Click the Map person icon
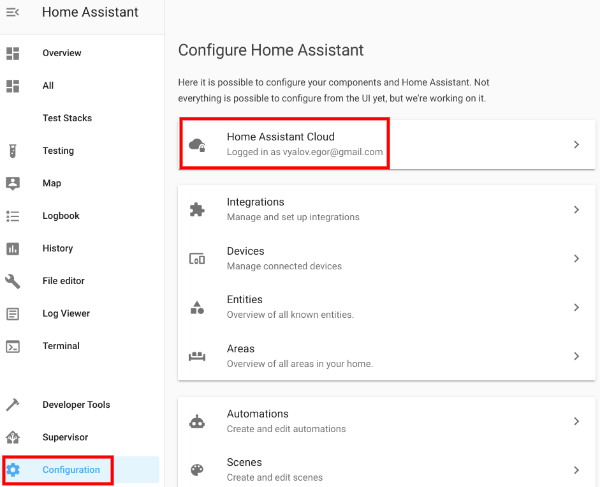This screenshot has width=600, height=487. click(x=13, y=184)
